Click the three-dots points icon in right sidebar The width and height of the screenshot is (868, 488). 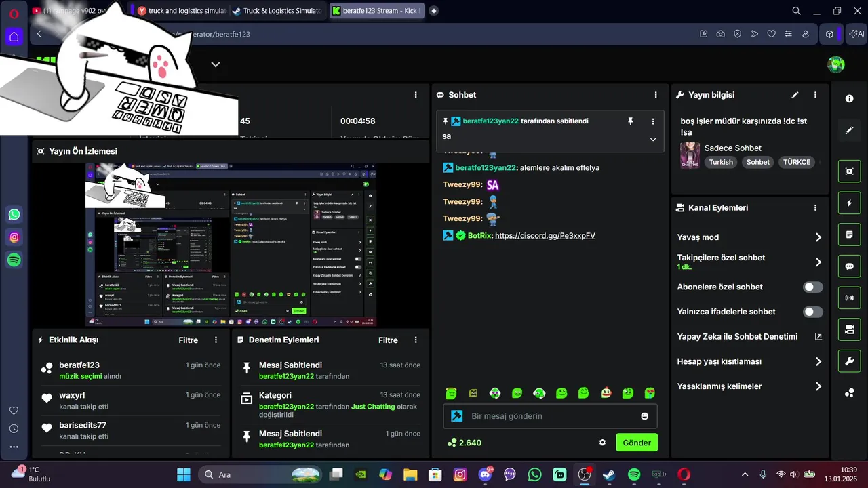849,392
